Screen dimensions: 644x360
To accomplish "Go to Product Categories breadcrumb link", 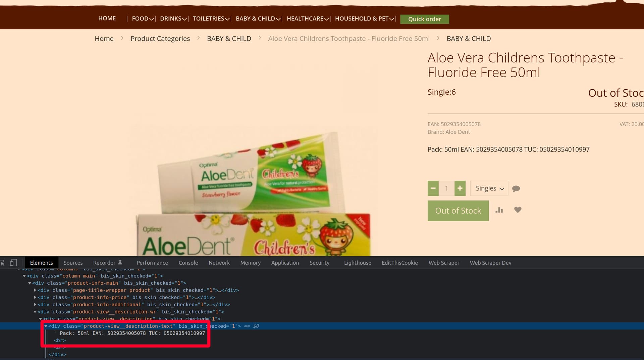I will pyautogui.click(x=160, y=39).
